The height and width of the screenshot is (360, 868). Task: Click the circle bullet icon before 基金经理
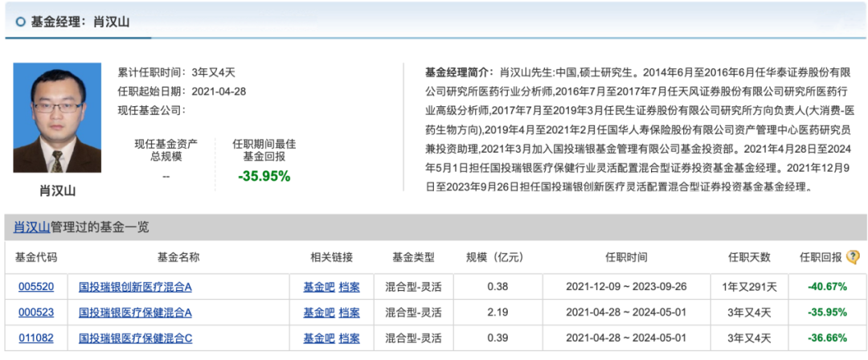pos(20,22)
